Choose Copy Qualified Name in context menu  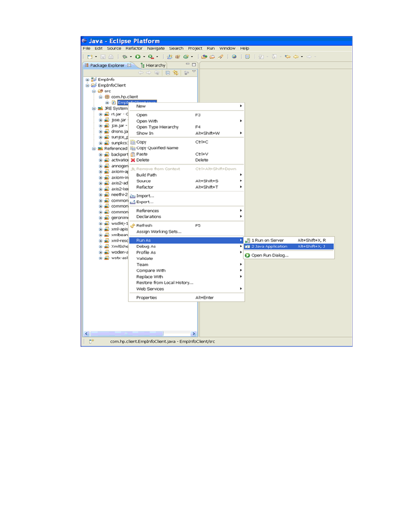pyautogui.click(x=186, y=148)
